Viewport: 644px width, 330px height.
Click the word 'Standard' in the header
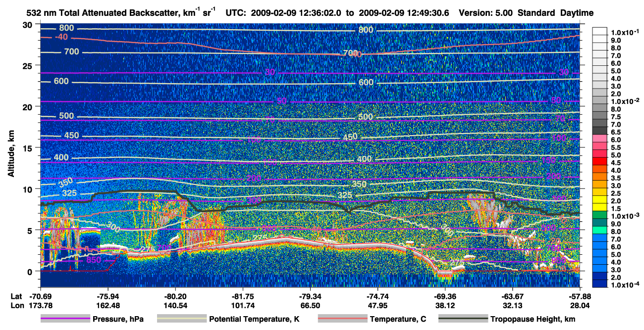[537, 13]
